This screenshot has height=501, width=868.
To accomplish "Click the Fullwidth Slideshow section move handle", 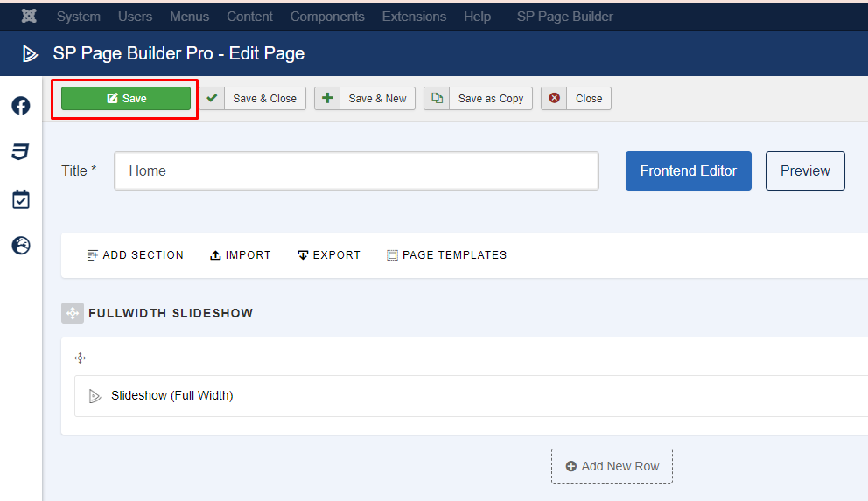I will pyautogui.click(x=73, y=313).
